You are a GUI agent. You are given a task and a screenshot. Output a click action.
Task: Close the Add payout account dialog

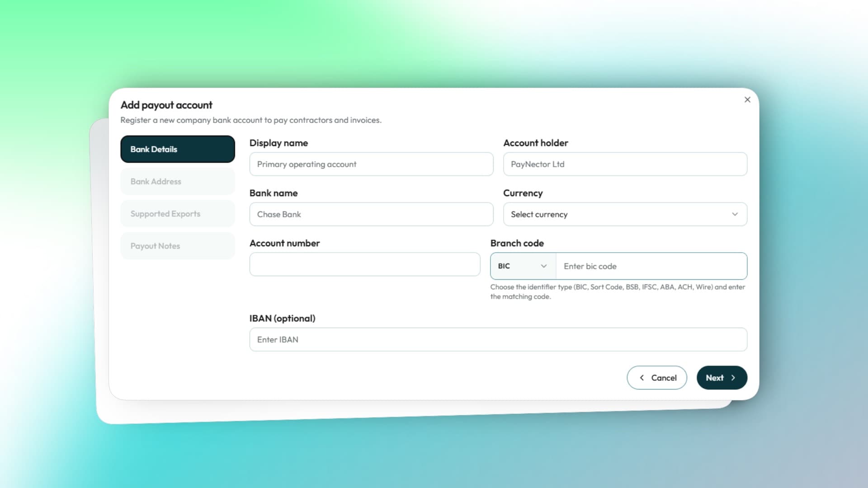(x=747, y=100)
